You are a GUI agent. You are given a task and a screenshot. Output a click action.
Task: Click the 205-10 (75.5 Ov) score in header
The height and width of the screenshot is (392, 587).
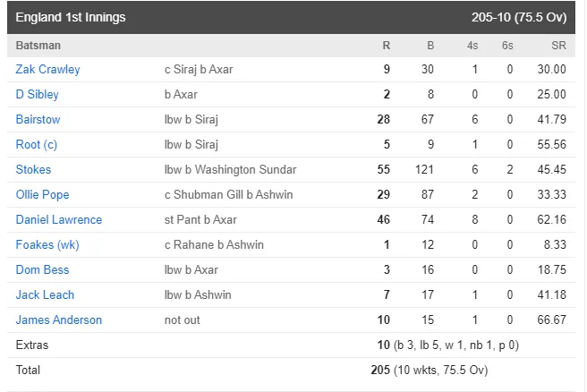[x=519, y=17]
